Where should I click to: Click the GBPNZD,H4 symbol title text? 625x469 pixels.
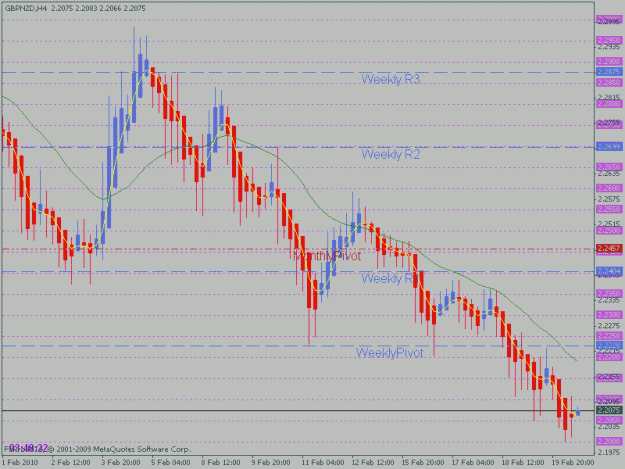click(26, 8)
